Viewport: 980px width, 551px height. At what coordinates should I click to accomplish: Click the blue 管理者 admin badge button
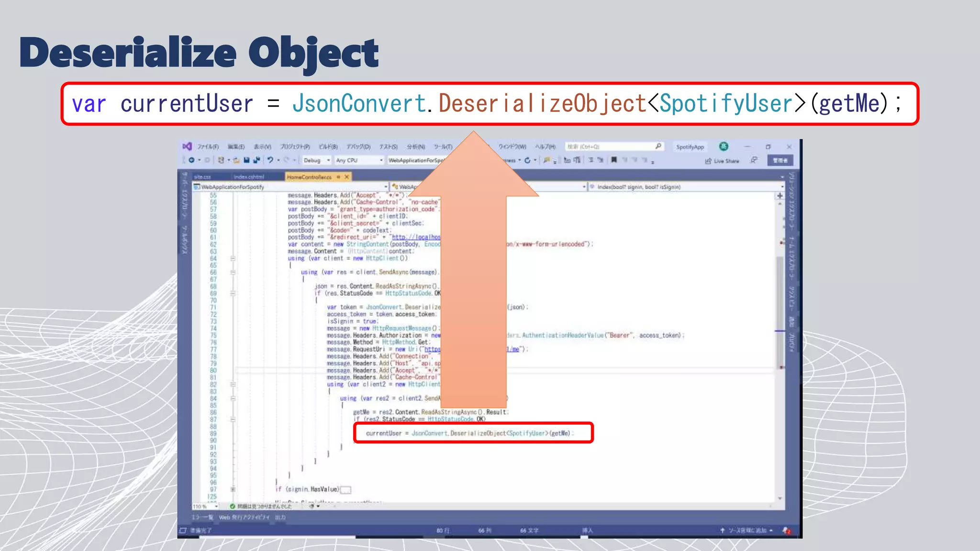pos(780,160)
